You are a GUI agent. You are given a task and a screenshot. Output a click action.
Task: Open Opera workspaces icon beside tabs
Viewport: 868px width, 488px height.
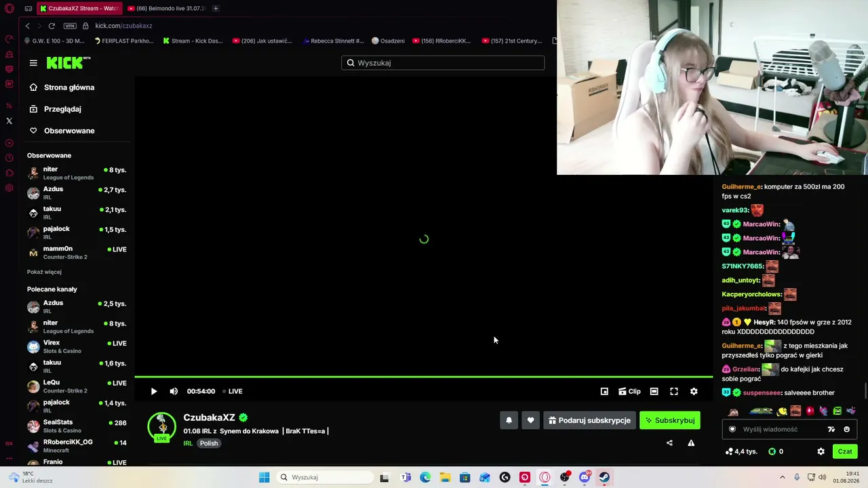pos(28,9)
